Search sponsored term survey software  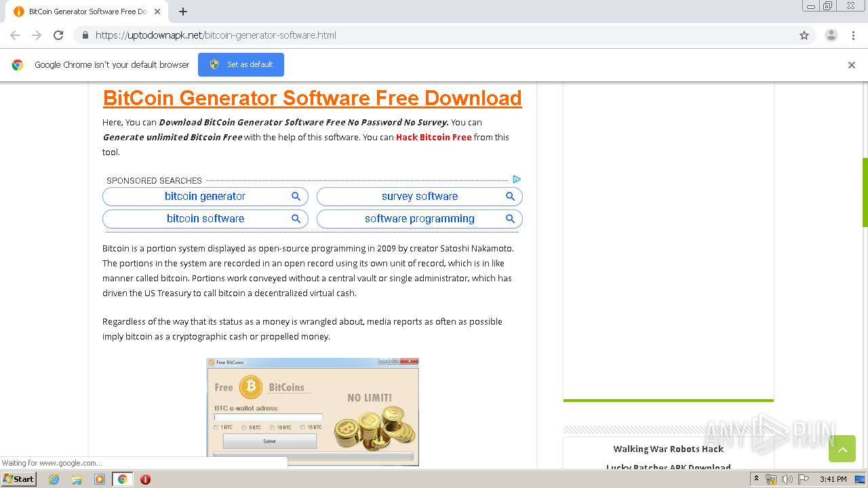point(420,197)
